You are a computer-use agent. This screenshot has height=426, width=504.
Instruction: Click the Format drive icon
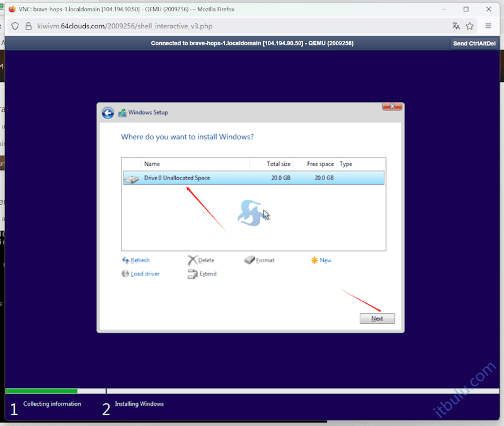249,260
